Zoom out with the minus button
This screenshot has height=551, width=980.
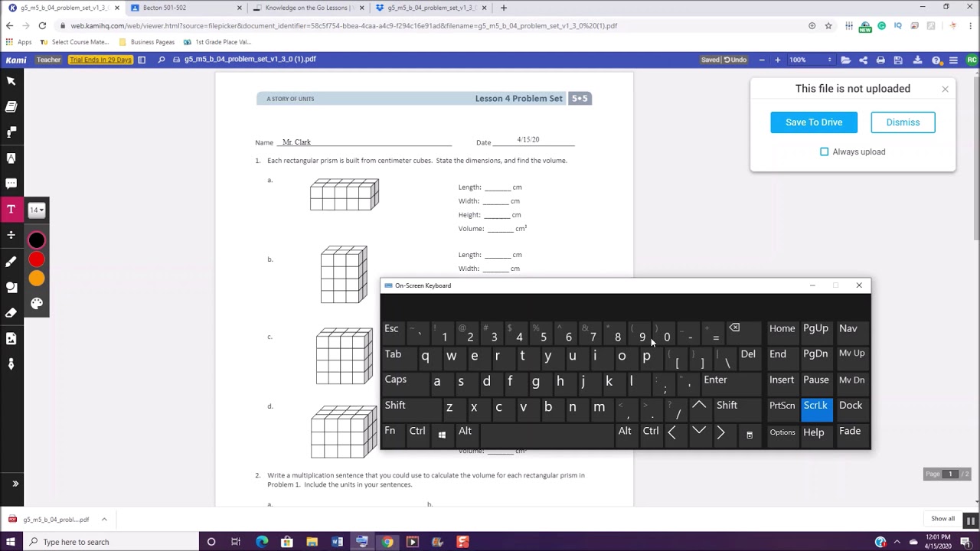click(762, 60)
